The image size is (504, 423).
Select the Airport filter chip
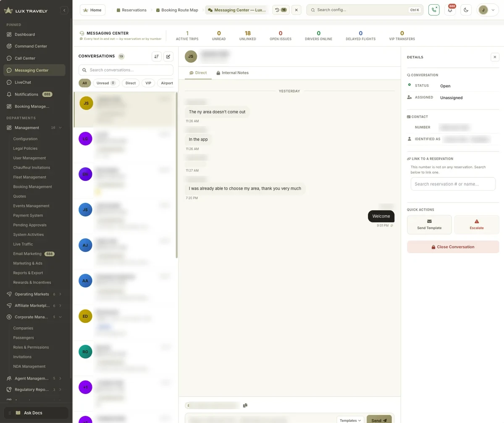(x=167, y=83)
